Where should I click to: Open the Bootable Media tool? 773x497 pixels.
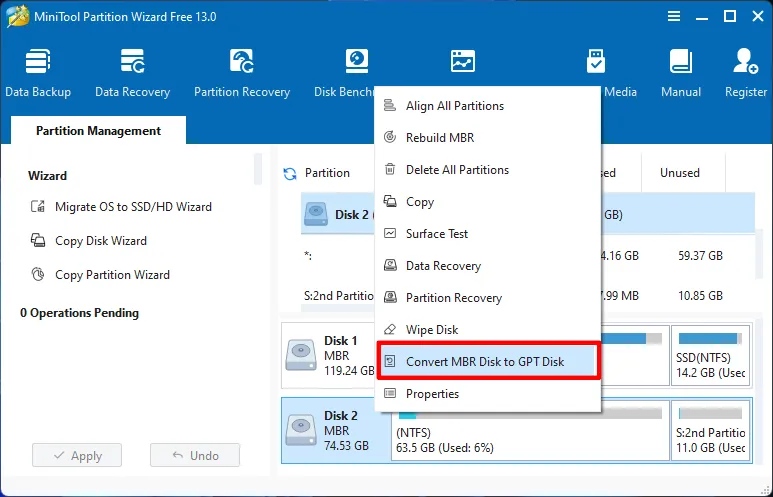(596, 61)
